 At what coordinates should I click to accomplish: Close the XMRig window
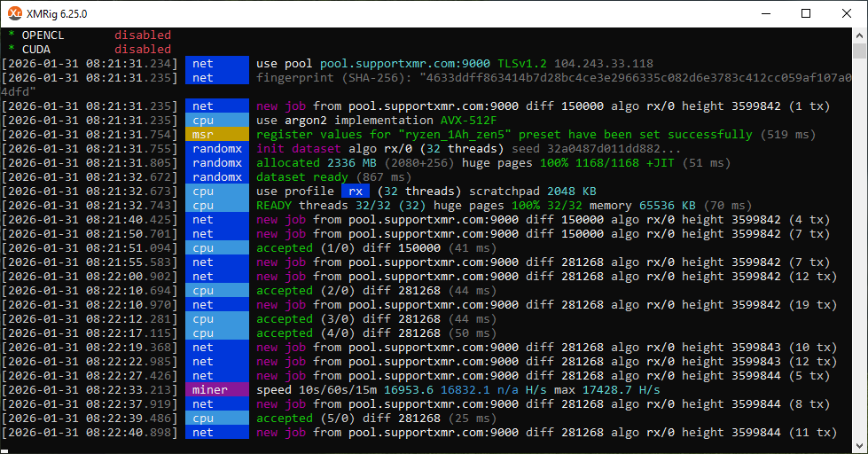(847, 13)
